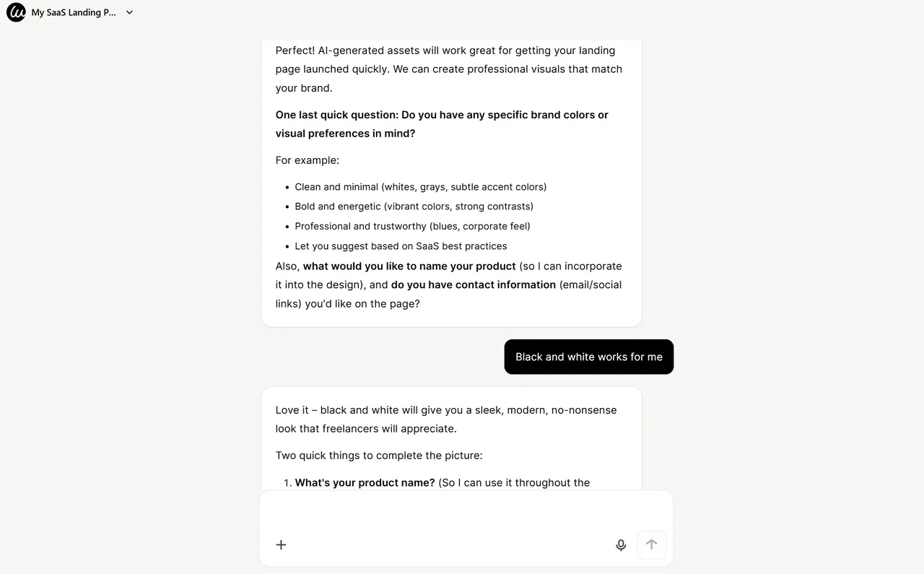Open the attachments plus icon in the input bar
The width and height of the screenshot is (924, 574).
click(x=281, y=544)
